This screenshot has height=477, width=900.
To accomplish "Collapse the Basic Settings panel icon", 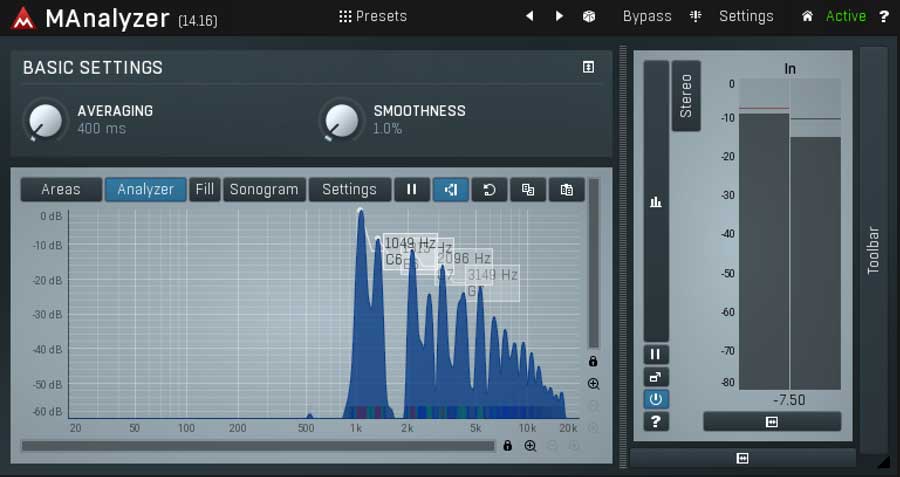I will click(588, 67).
